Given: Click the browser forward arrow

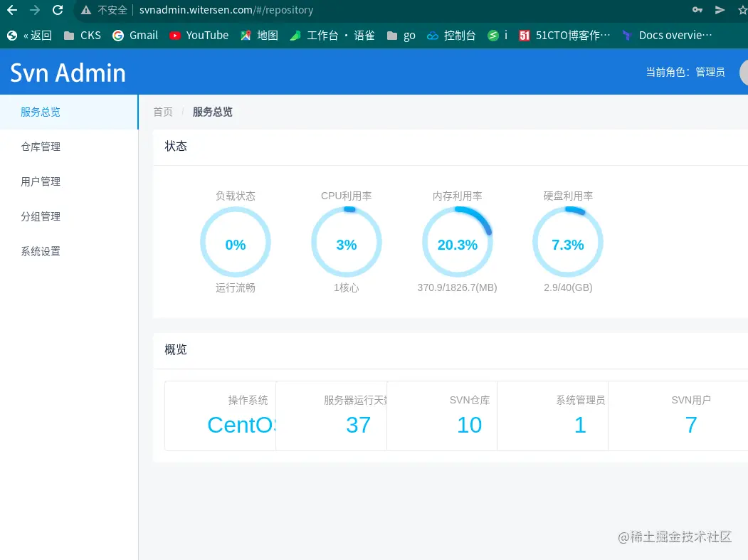Looking at the screenshot, I should click(35, 10).
